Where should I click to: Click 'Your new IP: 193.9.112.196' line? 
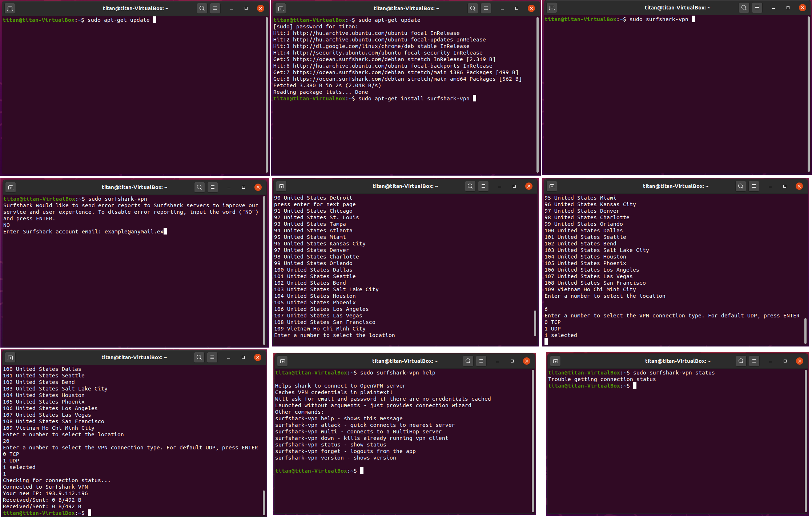click(x=45, y=493)
